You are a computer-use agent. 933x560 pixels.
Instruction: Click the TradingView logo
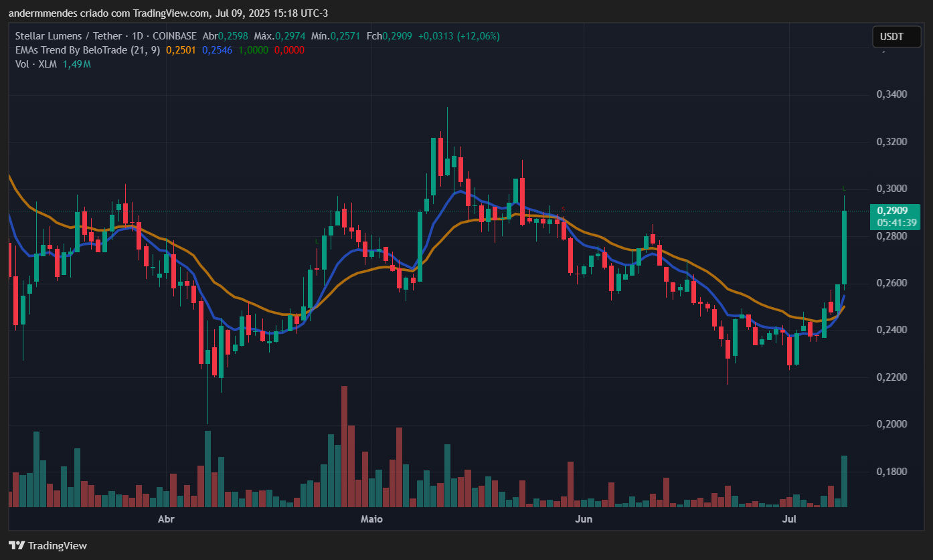[x=48, y=545]
